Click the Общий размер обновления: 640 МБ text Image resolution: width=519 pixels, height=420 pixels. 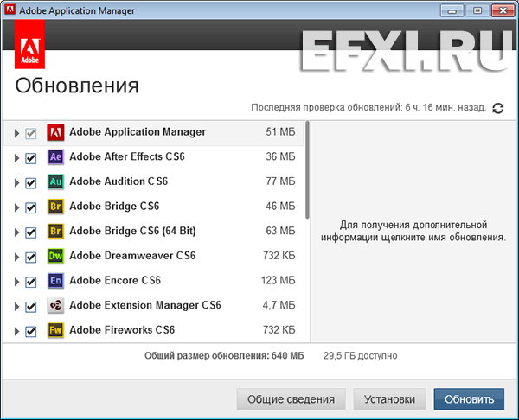coord(224,356)
